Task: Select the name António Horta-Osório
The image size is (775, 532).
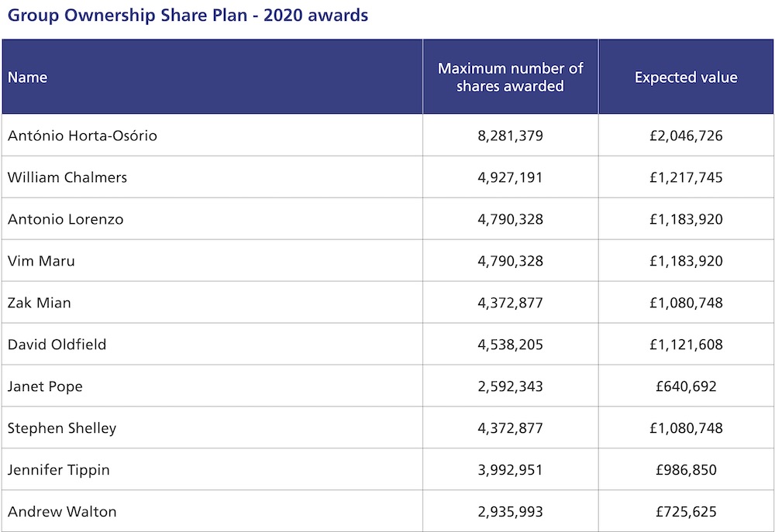Action: (82, 136)
